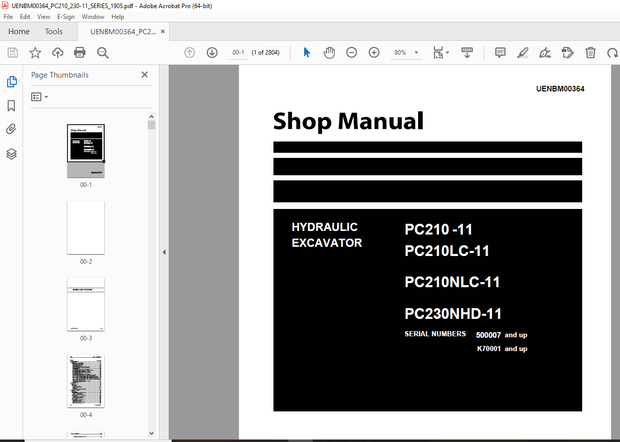The width and height of the screenshot is (620, 442).
Task: Open the Attachments paperclip panel
Action: click(x=11, y=129)
